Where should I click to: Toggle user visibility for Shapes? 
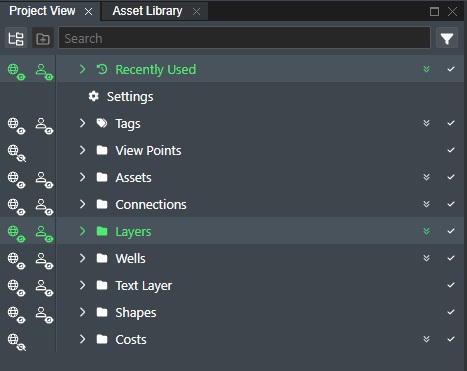tap(44, 315)
